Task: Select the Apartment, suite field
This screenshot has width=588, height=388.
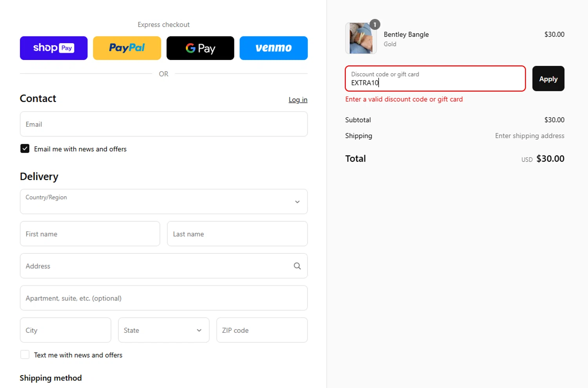Action: (x=163, y=298)
